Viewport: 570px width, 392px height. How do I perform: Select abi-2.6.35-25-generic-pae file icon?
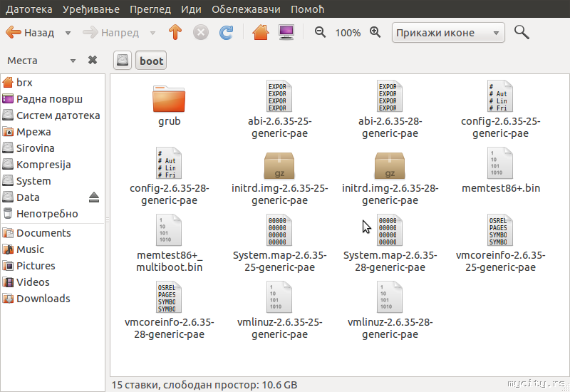279,96
